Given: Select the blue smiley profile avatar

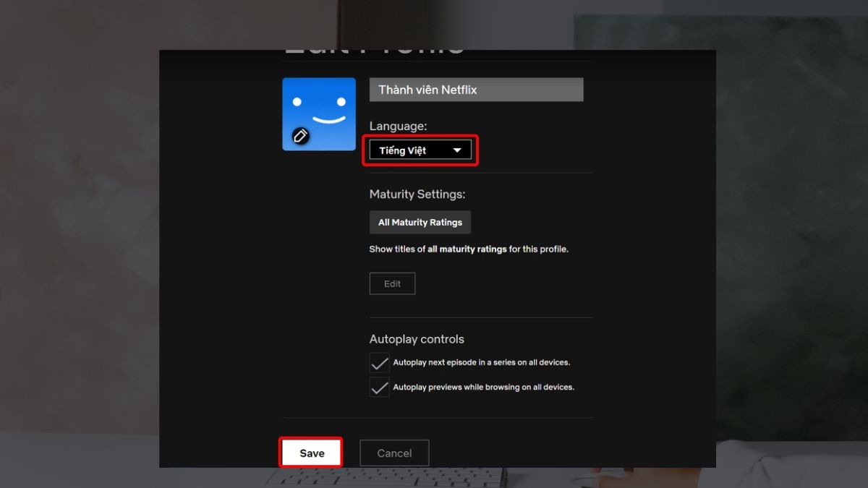Looking at the screenshot, I should pos(319,114).
